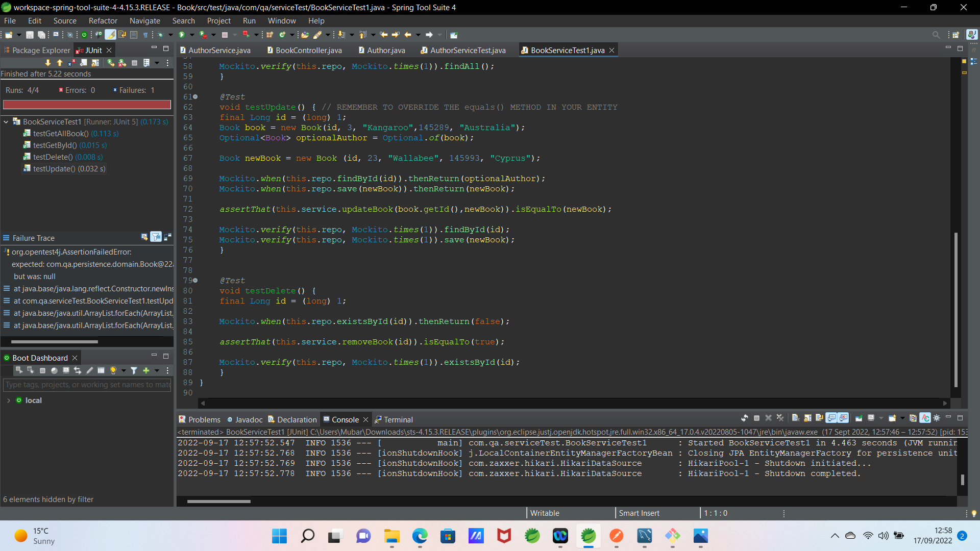The height and width of the screenshot is (551, 980).
Task: Click the Open Type folder icon
Action: click(x=305, y=35)
